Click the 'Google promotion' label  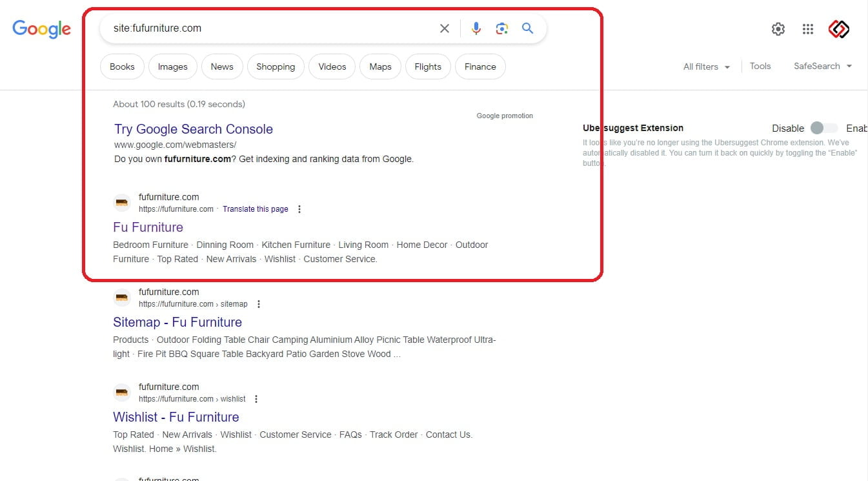(x=505, y=116)
